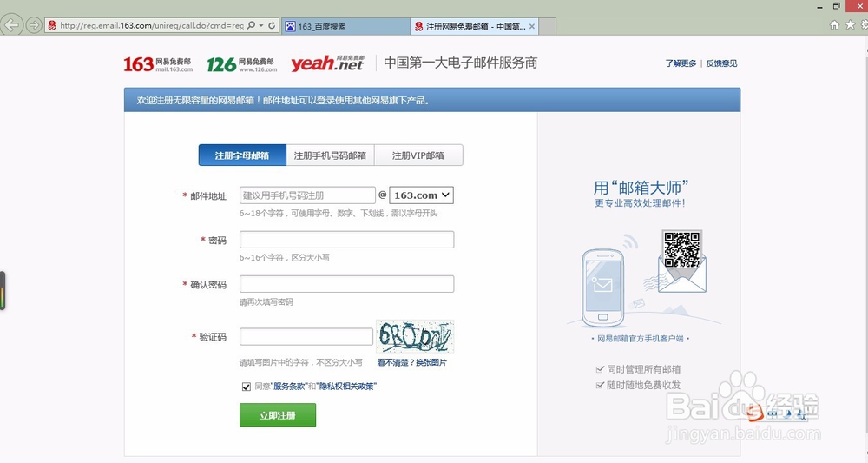Click the 用"邮箱大师" heading
868x463 pixels.
(641, 188)
